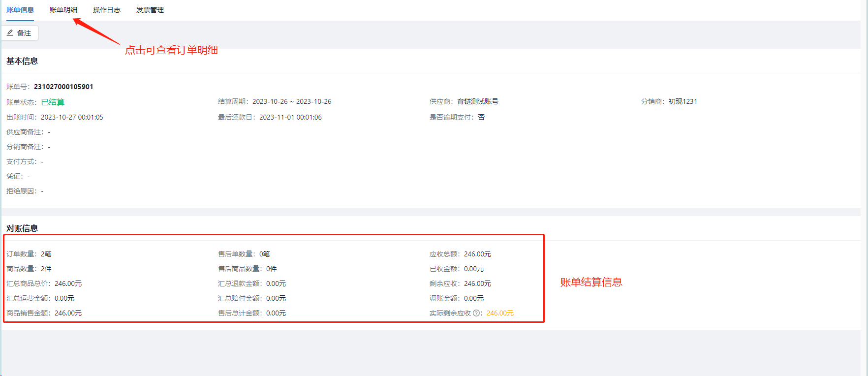The image size is (868, 376).
Task: Open the 发票管理 tab
Action: click(x=150, y=10)
